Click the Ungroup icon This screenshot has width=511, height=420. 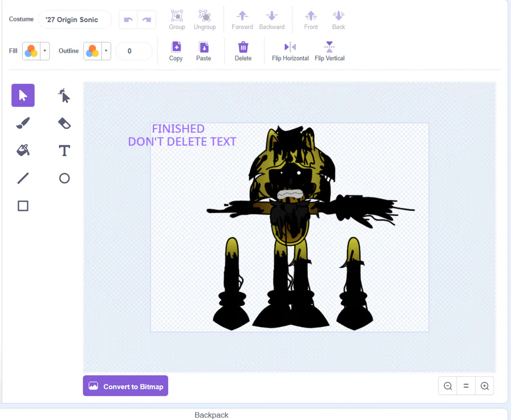[x=204, y=20]
